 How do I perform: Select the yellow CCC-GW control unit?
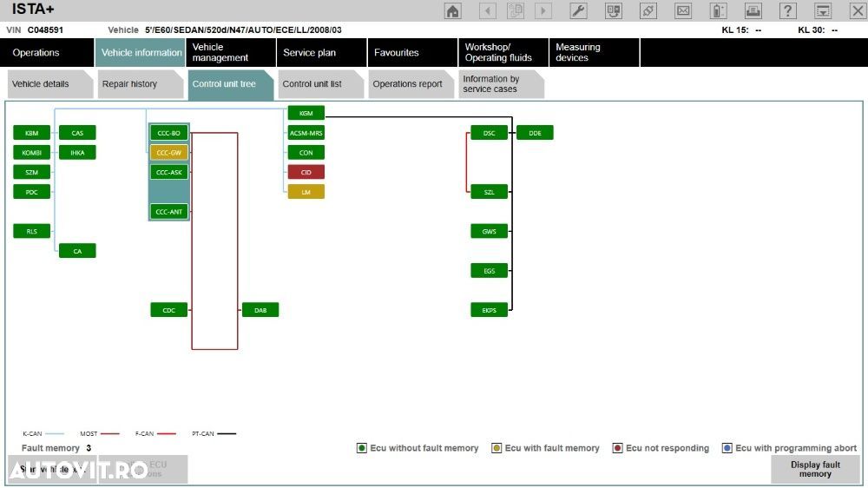point(169,152)
